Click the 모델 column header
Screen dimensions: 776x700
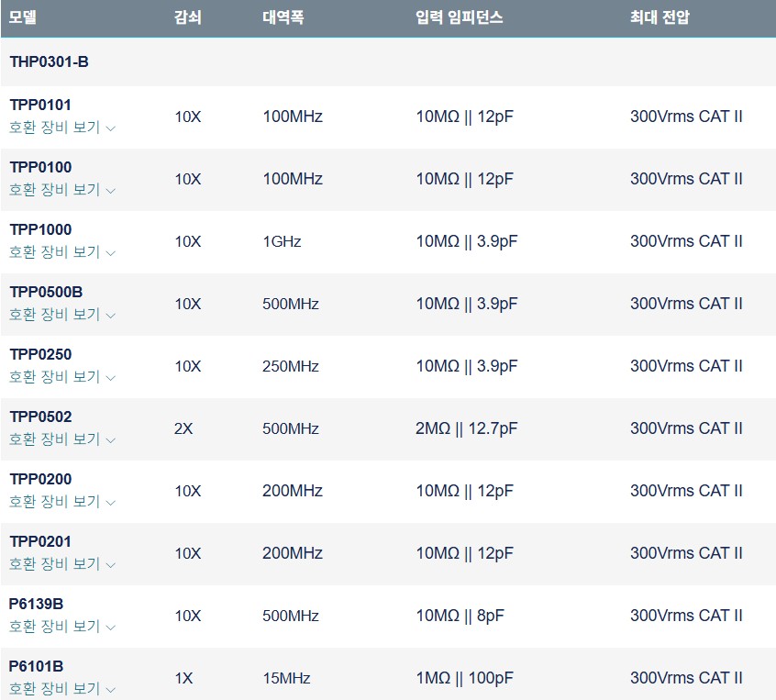click(x=23, y=17)
